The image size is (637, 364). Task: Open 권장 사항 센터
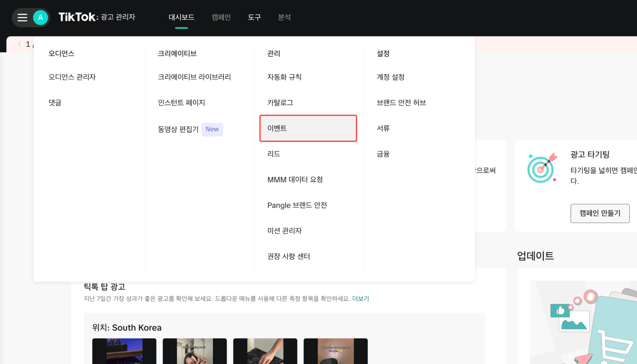pyautogui.click(x=289, y=257)
